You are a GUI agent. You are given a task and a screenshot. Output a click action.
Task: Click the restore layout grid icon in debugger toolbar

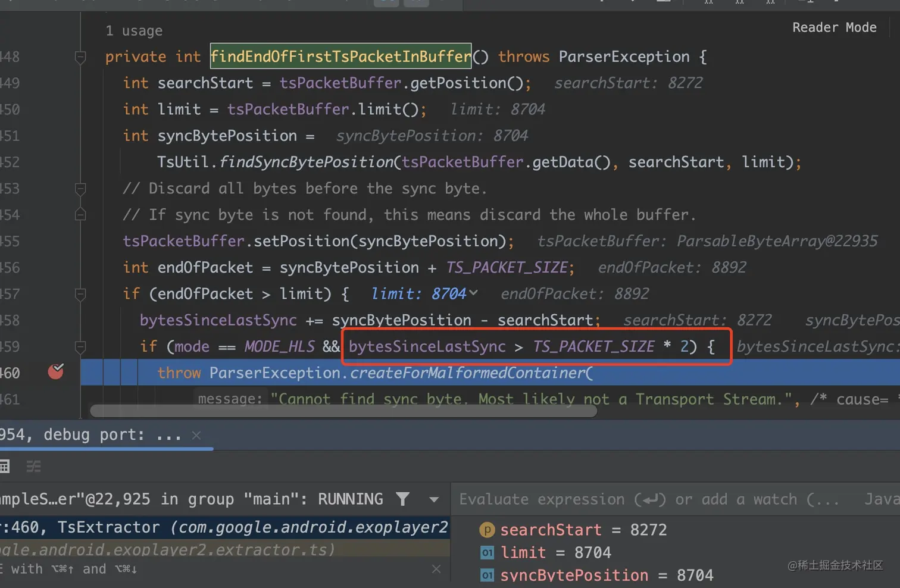click(x=5, y=467)
